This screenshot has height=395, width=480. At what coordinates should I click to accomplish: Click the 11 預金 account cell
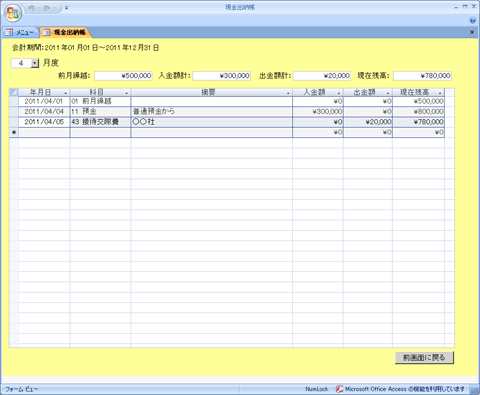(100, 112)
